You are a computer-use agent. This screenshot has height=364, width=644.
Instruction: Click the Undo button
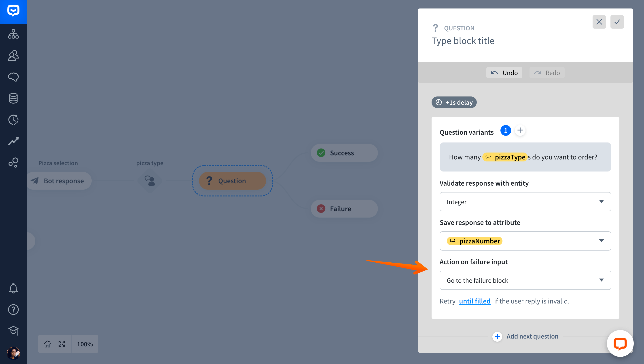504,73
